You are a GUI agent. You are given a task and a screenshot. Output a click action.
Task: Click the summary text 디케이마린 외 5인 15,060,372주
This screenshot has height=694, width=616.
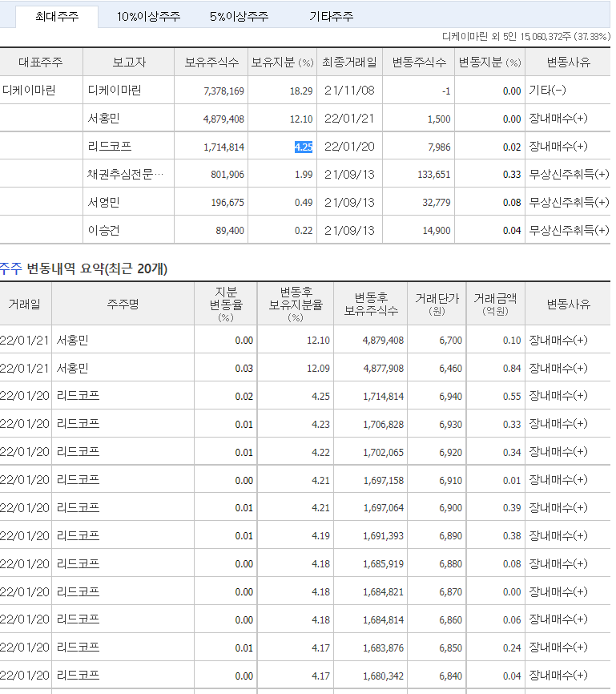tap(507, 37)
